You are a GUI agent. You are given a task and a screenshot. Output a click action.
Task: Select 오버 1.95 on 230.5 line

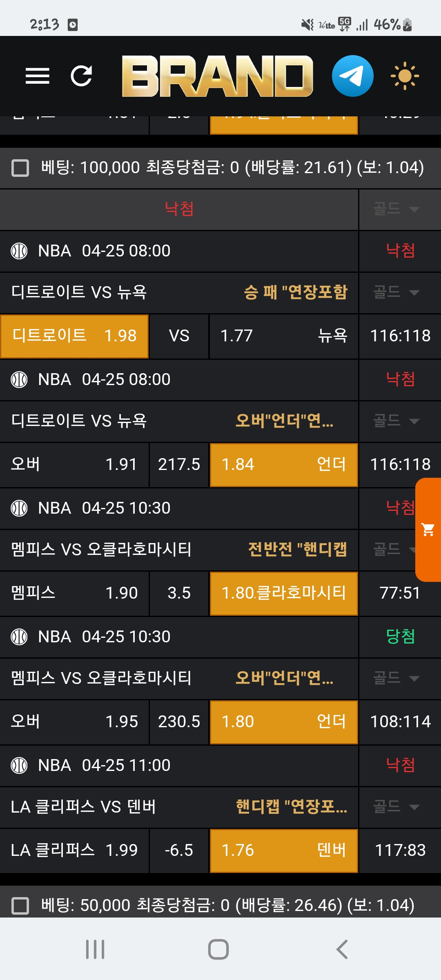74,722
